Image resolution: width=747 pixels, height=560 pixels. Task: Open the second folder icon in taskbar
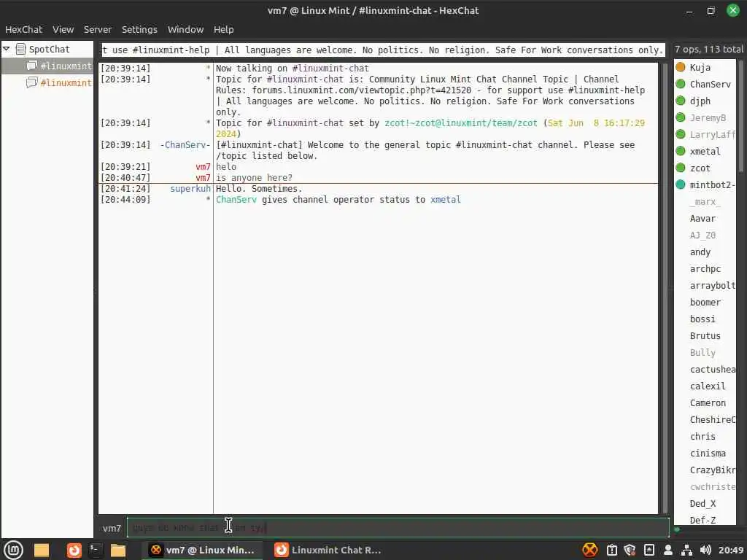click(x=117, y=550)
